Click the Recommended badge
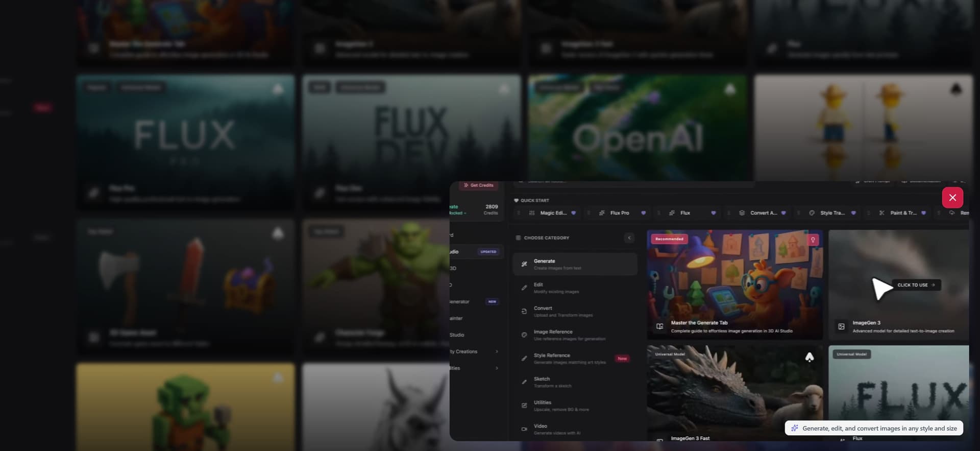 click(x=669, y=239)
